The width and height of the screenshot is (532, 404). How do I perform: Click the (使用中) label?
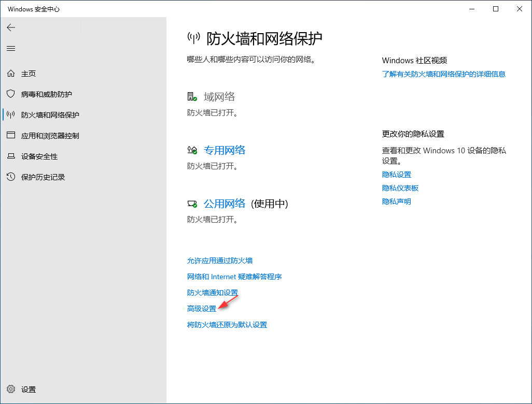pyautogui.click(x=270, y=204)
